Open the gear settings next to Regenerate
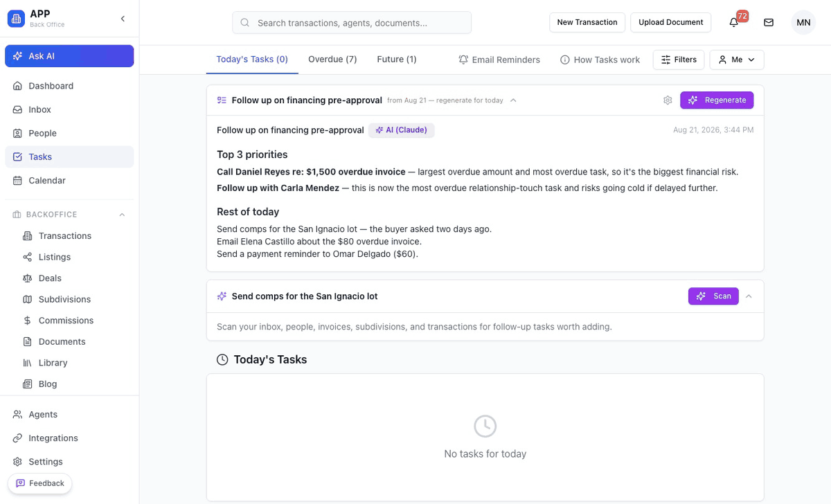 668,100
